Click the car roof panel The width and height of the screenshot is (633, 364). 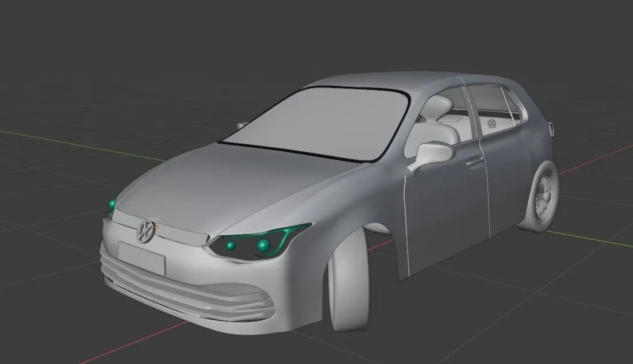[404, 82]
